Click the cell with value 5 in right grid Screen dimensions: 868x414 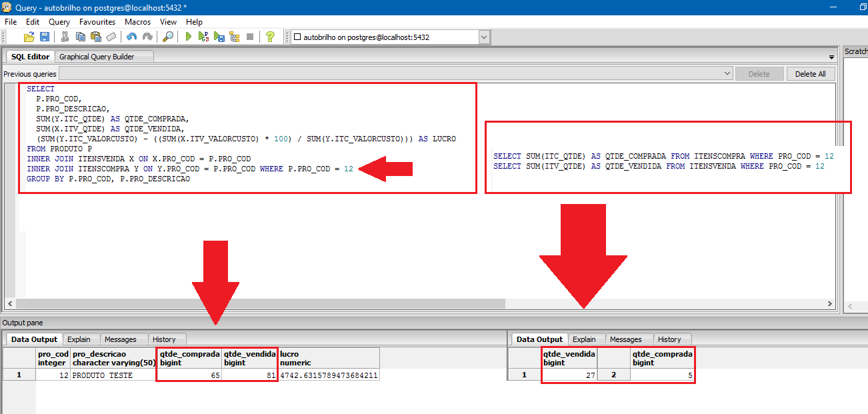[662, 375]
